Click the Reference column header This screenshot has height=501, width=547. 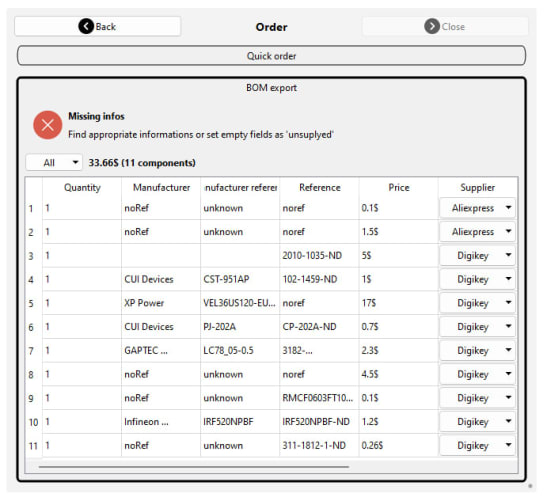[320, 187]
